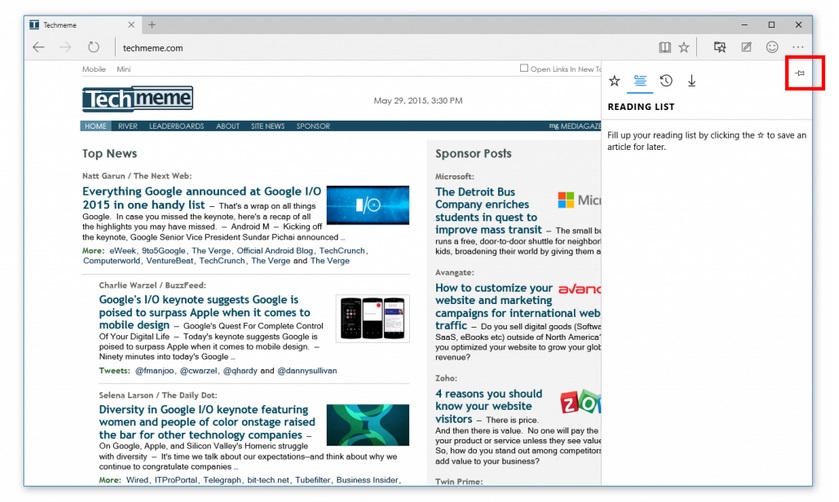Viewport: 839px width, 502px height.
Task: Open Telegraph link
Action: point(222,480)
